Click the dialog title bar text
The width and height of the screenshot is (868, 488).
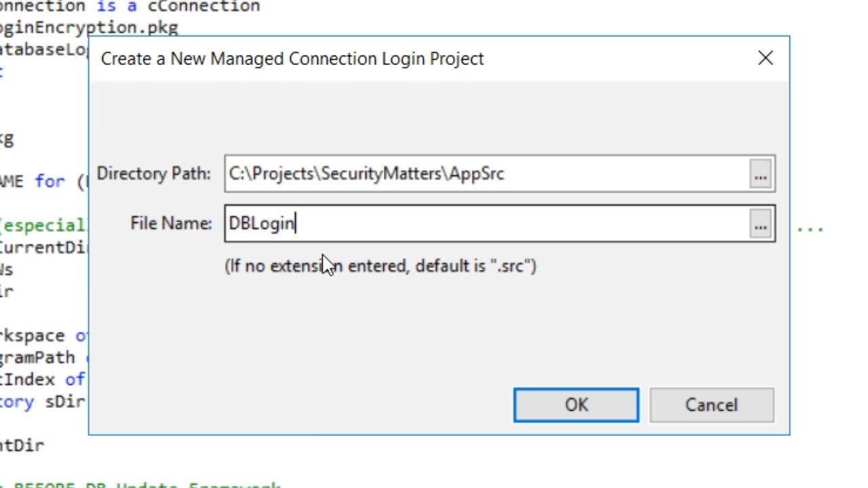point(292,59)
